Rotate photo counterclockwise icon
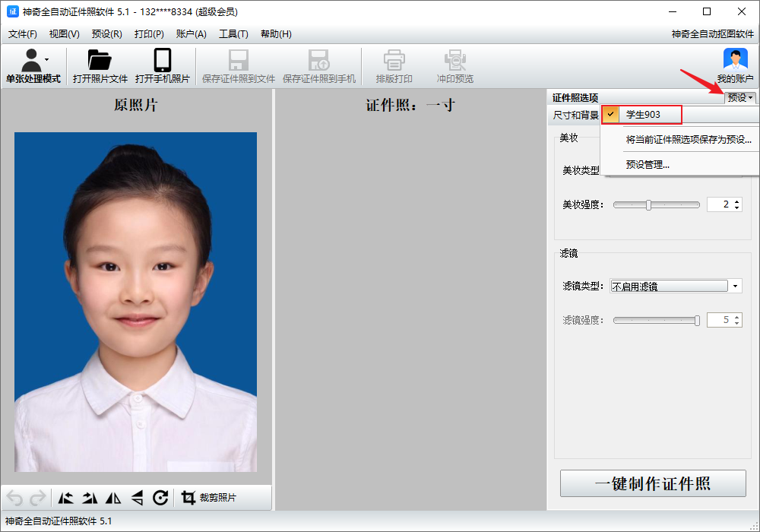Screen dimensions: 760x532 point(66,498)
